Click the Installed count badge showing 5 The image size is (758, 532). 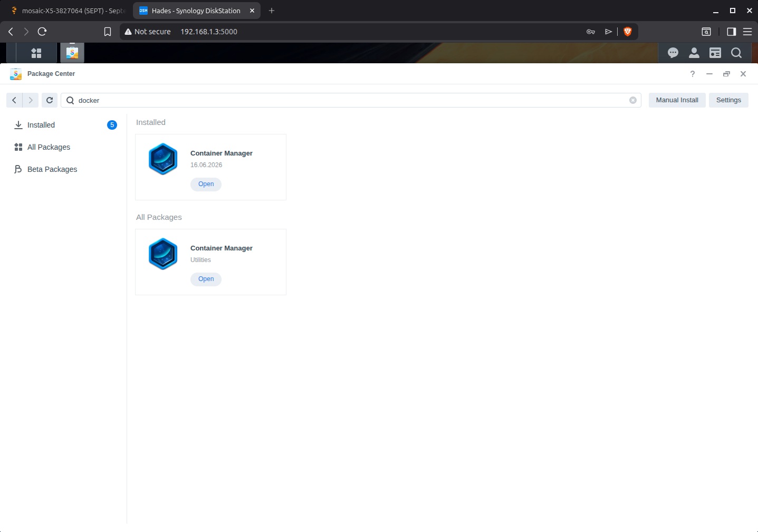pyautogui.click(x=112, y=125)
